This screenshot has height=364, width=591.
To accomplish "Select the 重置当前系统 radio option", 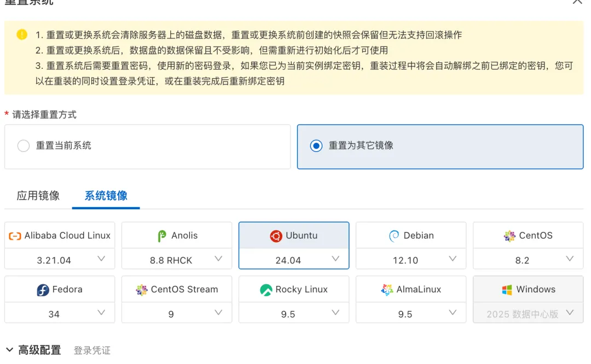I will click(24, 146).
